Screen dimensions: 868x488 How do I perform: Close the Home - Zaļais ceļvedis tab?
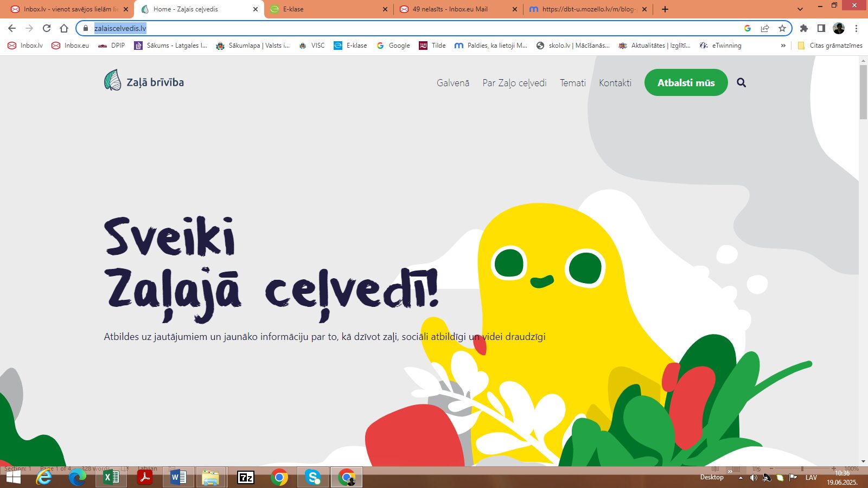coord(256,9)
